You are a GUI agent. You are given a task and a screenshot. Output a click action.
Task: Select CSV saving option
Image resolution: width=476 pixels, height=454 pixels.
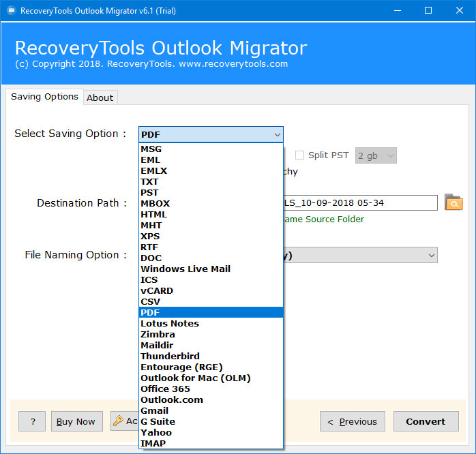(x=211, y=302)
